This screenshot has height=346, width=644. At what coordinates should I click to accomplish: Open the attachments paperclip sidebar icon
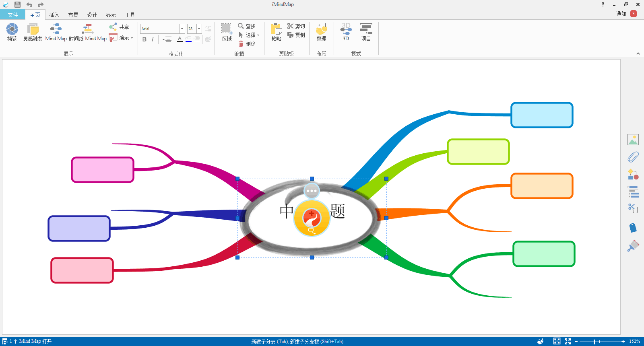point(633,157)
